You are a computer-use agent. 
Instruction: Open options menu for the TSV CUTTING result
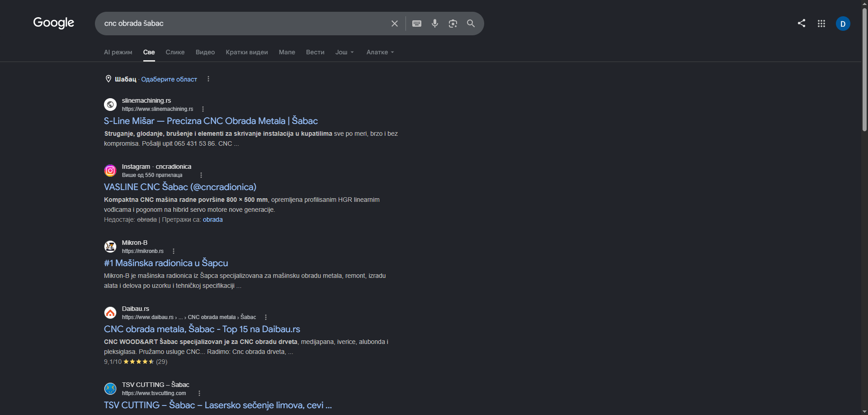(x=199, y=393)
